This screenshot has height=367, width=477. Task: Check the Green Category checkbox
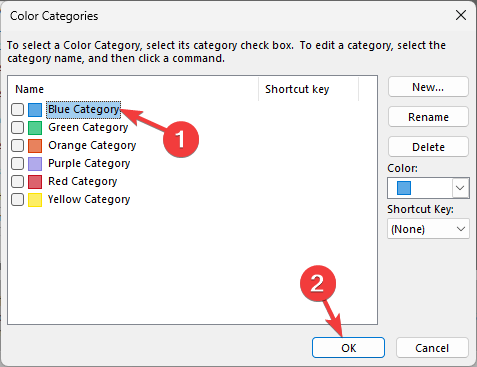pyautogui.click(x=17, y=127)
